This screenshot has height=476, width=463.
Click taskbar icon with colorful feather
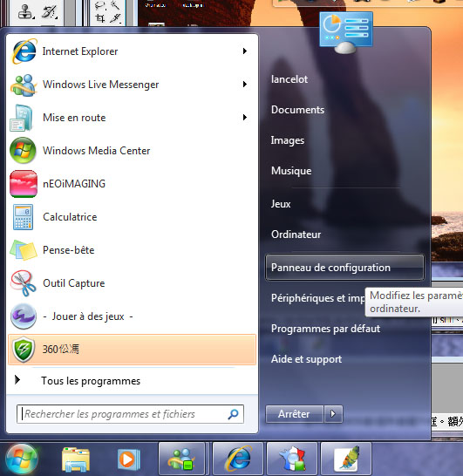point(346,459)
